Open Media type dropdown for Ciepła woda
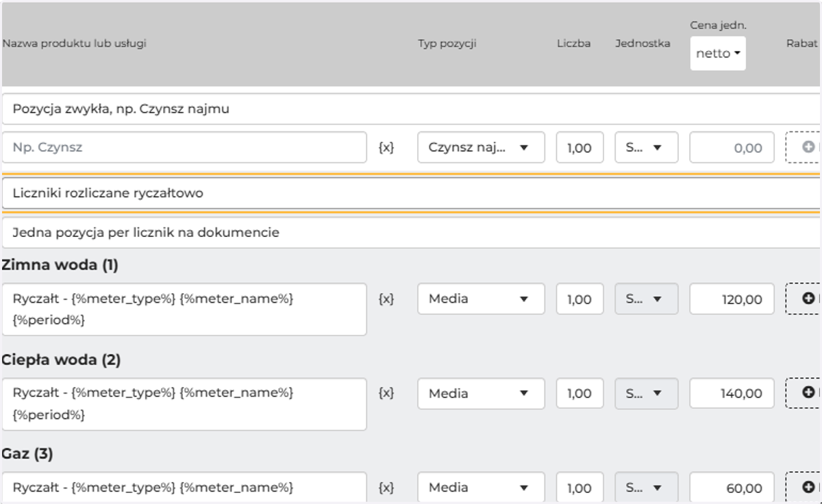 (481, 393)
